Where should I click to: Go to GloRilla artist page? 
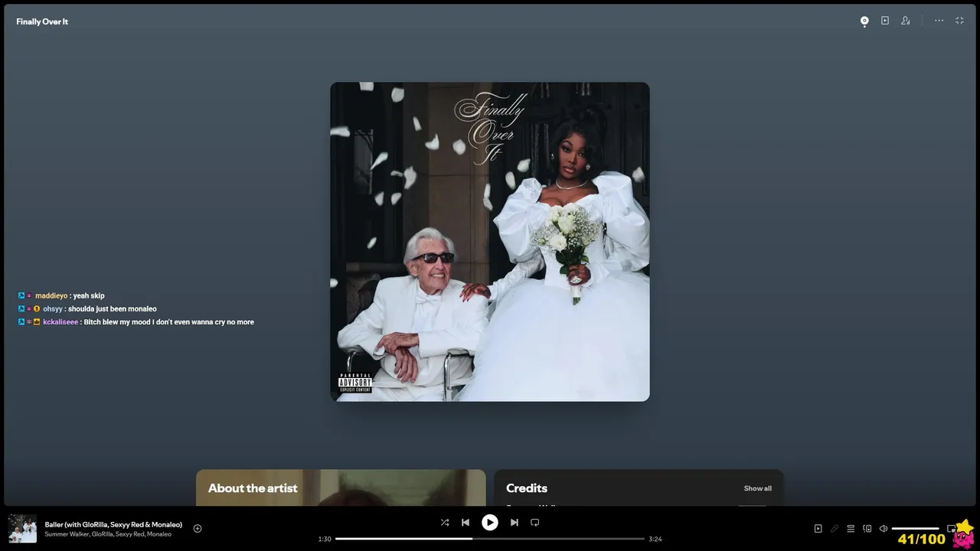pos(102,534)
